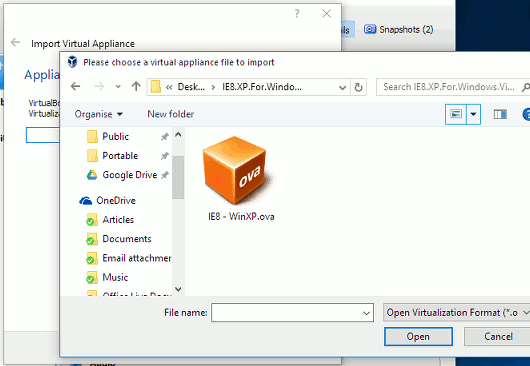
Task: Click the synced folder icon beside Music
Action: click(91, 278)
